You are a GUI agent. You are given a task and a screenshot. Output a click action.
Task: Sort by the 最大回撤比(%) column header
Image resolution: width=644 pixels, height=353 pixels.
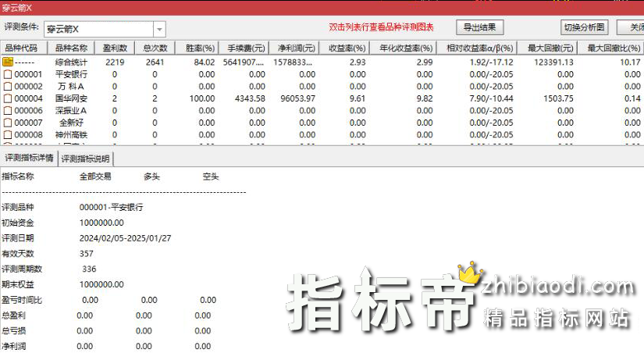(610, 48)
